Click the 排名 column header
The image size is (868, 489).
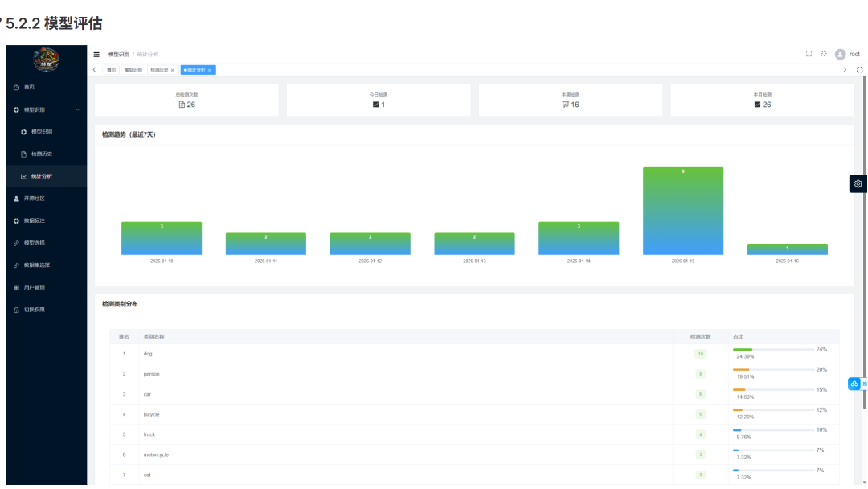[124, 337]
